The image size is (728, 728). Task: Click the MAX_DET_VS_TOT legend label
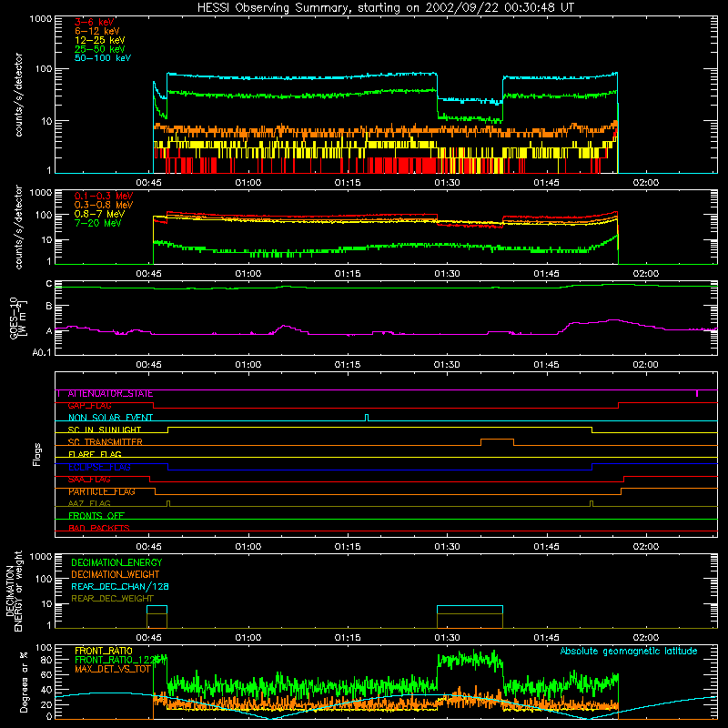tap(113, 669)
